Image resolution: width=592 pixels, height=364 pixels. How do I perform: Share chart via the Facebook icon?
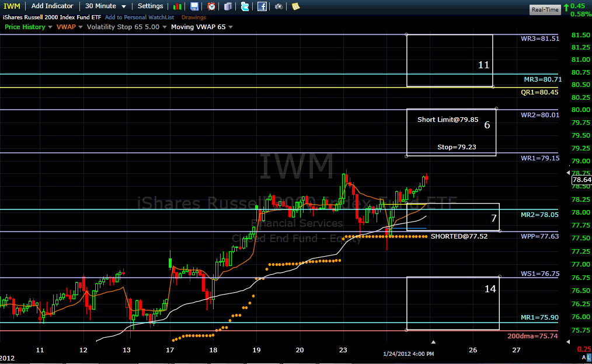(x=262, y=6)
